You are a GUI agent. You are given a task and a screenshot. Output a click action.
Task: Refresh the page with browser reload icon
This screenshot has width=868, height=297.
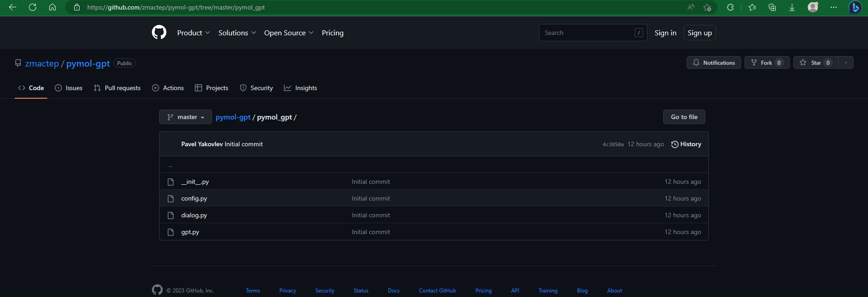click(x=33, y=7)
